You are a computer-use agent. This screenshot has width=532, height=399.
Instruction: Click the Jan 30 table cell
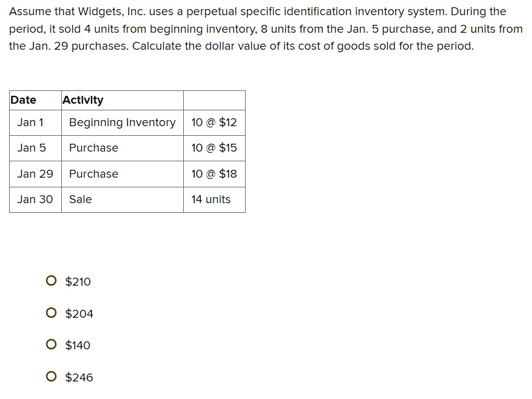(35, 199)
